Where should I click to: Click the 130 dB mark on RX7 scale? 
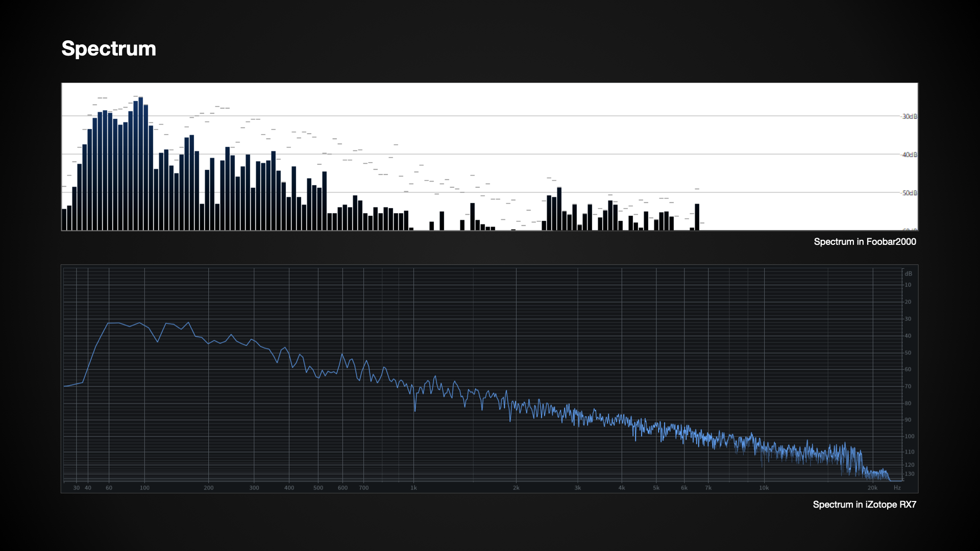click(x=910, y=474)
